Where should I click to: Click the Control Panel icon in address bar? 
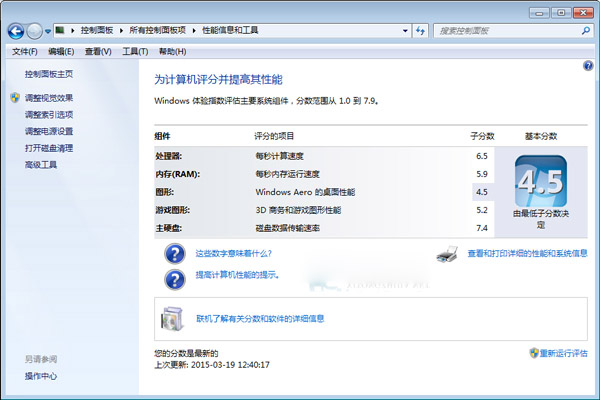click(x=60, y=30)
